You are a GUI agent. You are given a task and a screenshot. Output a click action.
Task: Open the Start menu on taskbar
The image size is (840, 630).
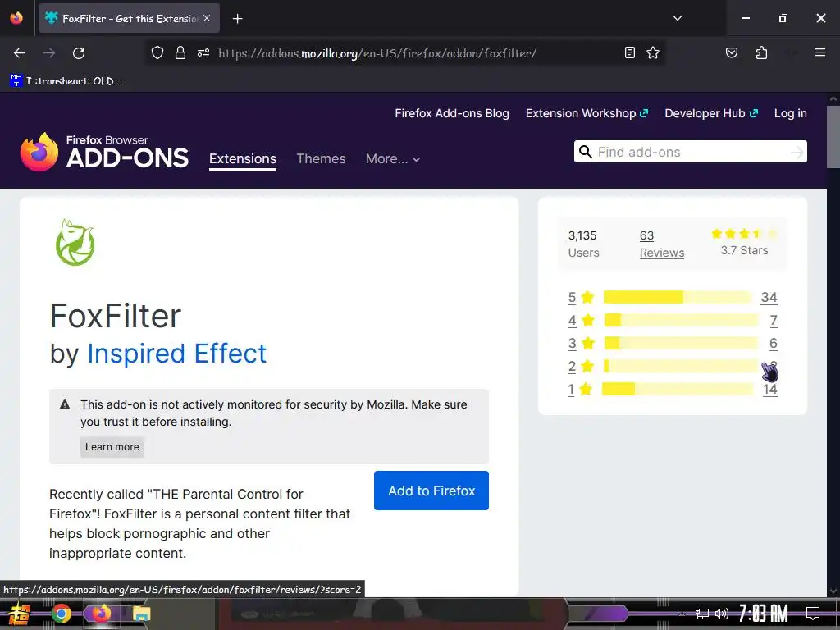pos(20,614)
